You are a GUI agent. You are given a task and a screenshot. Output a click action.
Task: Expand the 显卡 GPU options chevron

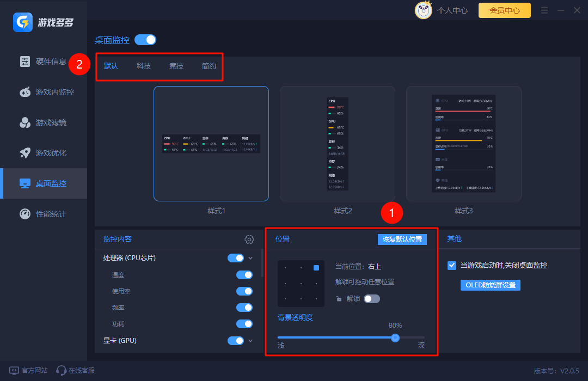click(249, 340)
